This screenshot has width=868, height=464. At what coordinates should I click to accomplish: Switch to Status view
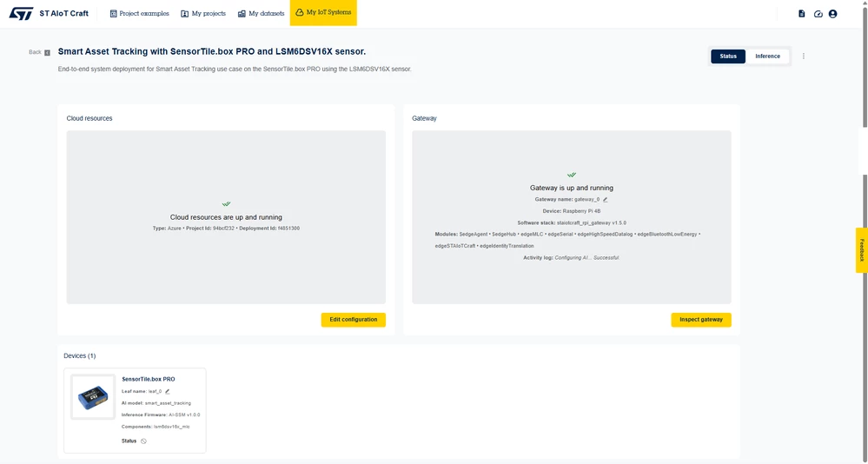(x=728, y=56)
